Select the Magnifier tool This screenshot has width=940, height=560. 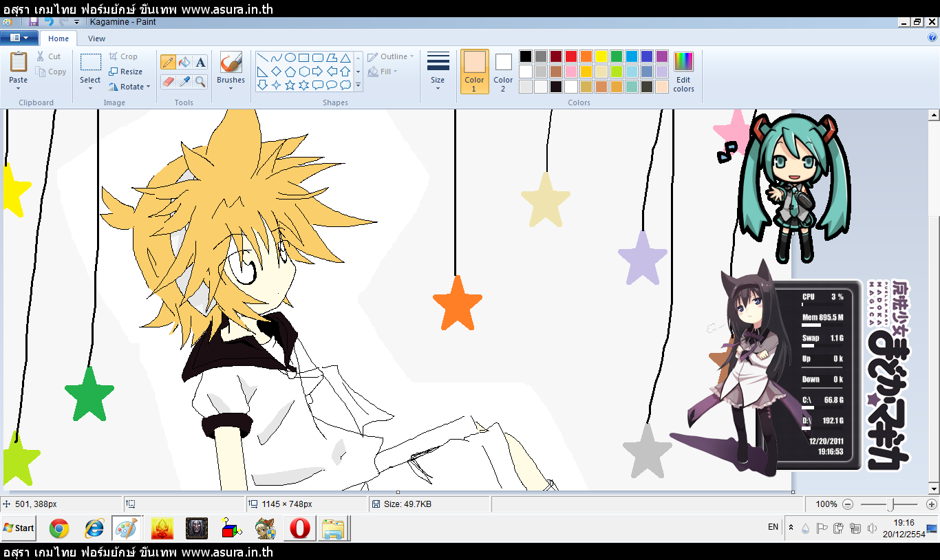pos(200,81)
